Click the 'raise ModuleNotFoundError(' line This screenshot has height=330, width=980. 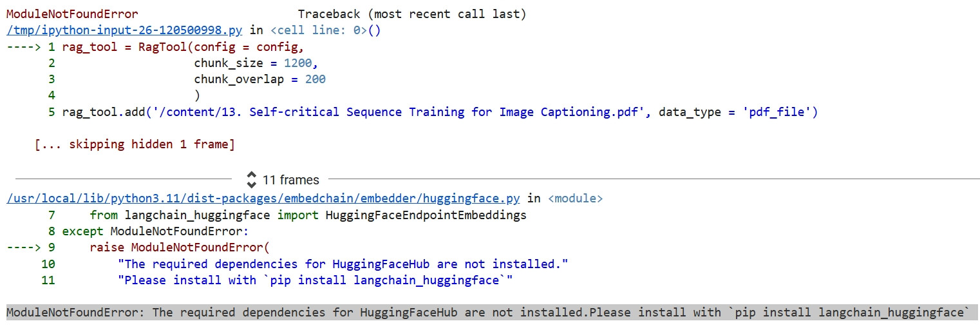tap(180, 247)
